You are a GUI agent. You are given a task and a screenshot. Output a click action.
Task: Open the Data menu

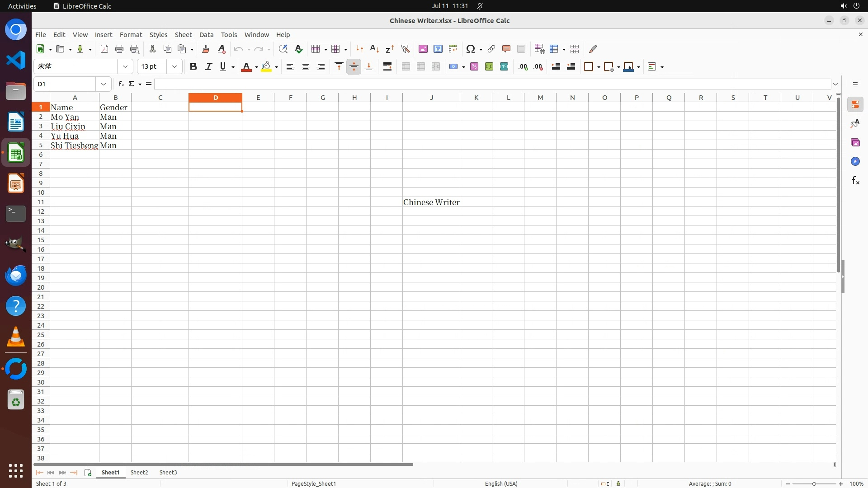(206, 35)
